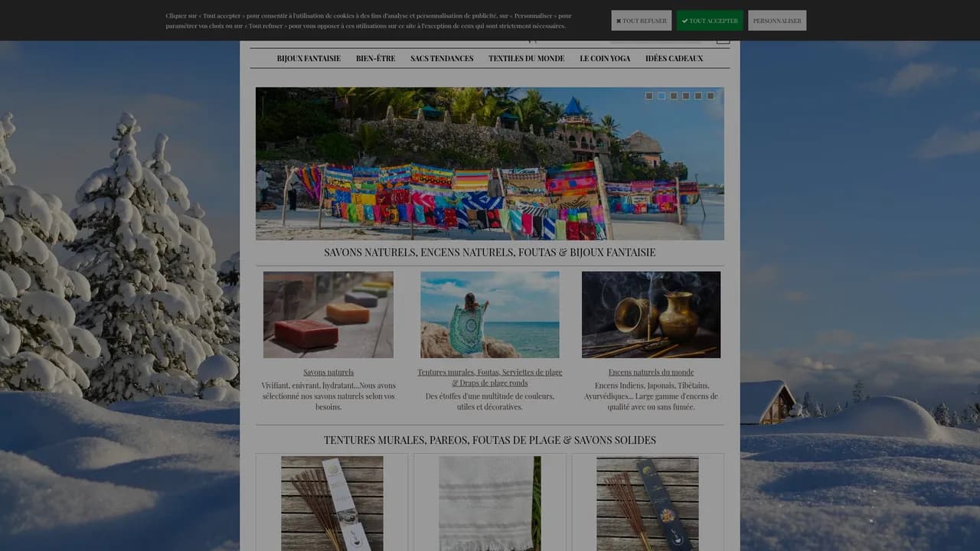
Task: Click the 'Encens Indiens, Japonais, Tibétains' description
Action: (x=651, y=396)
